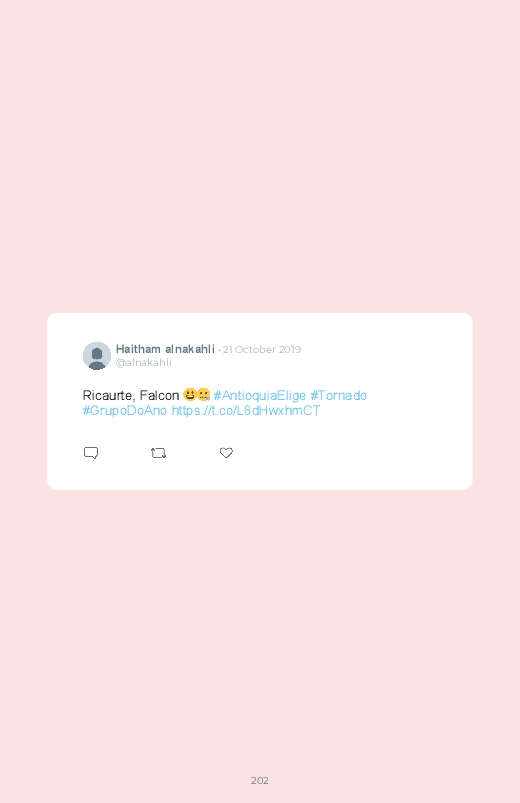Click the 21 October 2019 date

[x=262, y=349]
